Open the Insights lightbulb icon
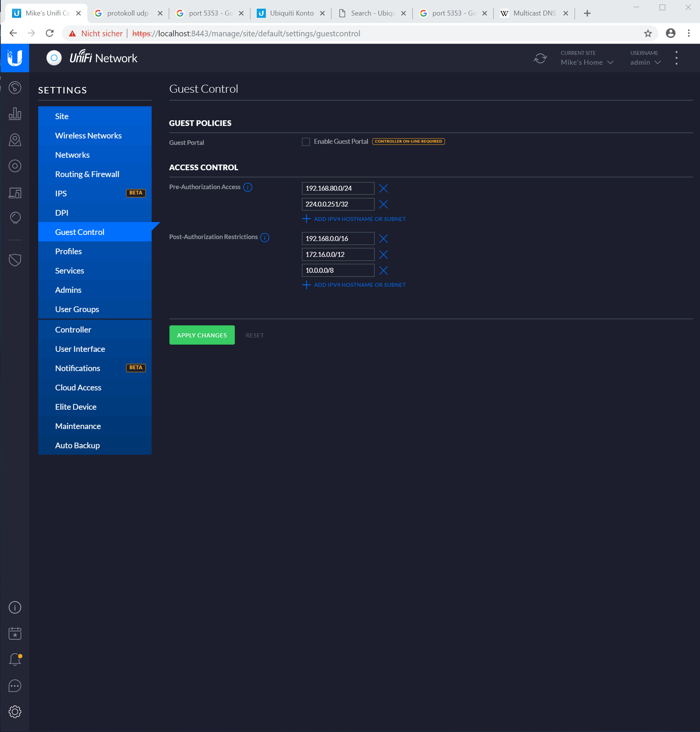700x732 pixels. click(x=15, y=218)
